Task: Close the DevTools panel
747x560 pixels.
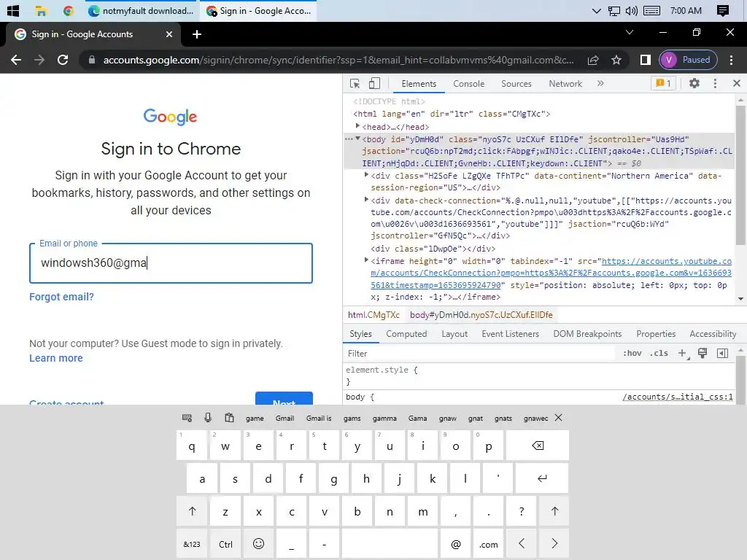Action: [x=736, y=83]
